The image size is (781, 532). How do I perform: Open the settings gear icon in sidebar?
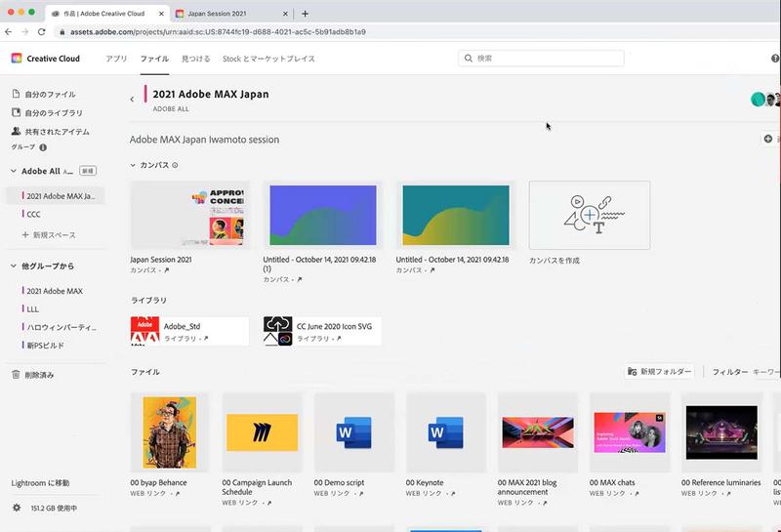point(17,508)
